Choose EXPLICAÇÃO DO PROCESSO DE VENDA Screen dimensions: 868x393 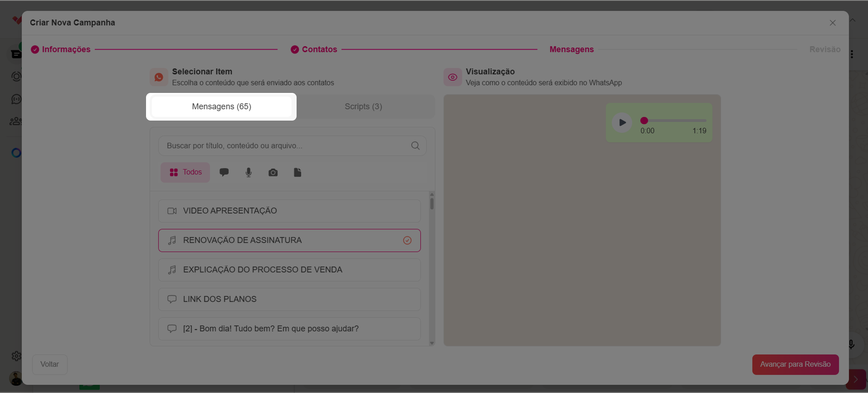289,270
